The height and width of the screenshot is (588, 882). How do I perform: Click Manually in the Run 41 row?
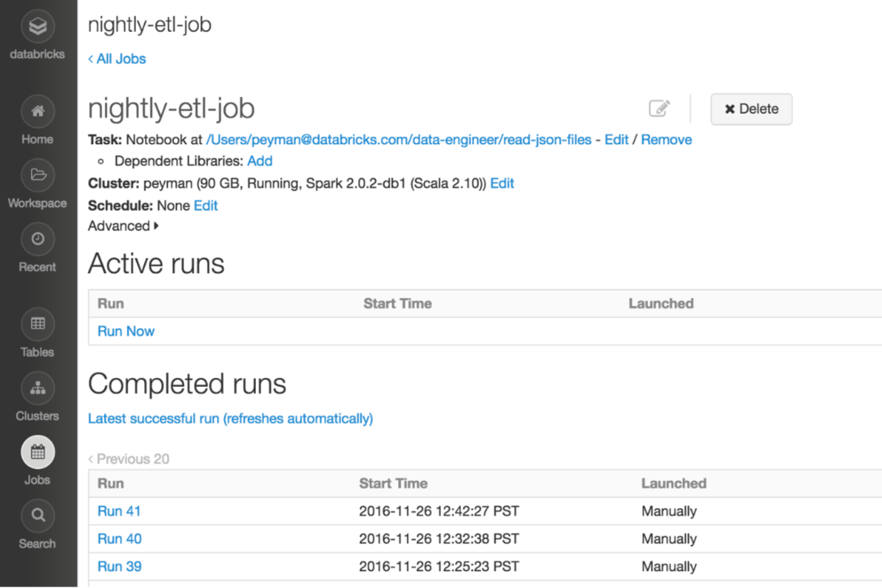coord(669,511)
